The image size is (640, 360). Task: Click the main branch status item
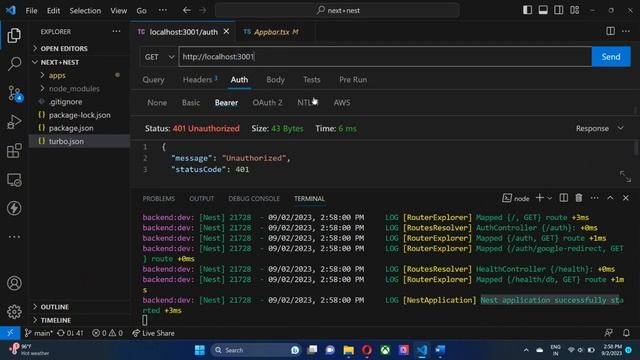pyautogui.click(x=38, y=333)
